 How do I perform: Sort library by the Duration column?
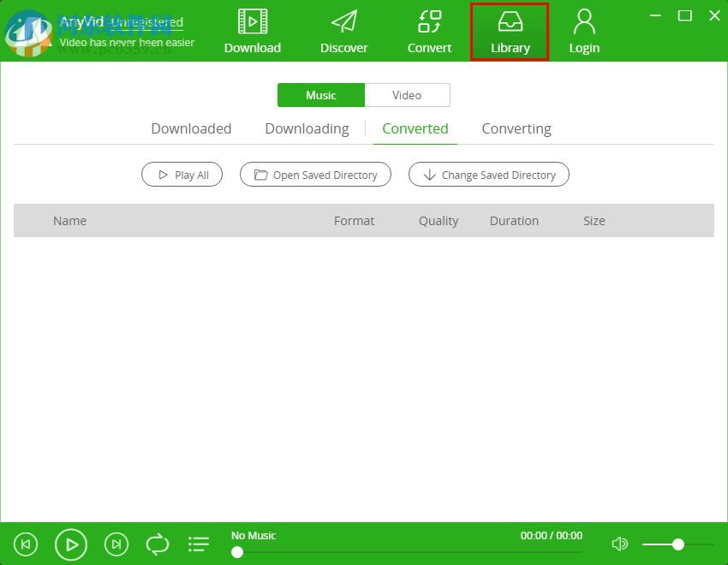pyautogui.click(x=514, y=221)
